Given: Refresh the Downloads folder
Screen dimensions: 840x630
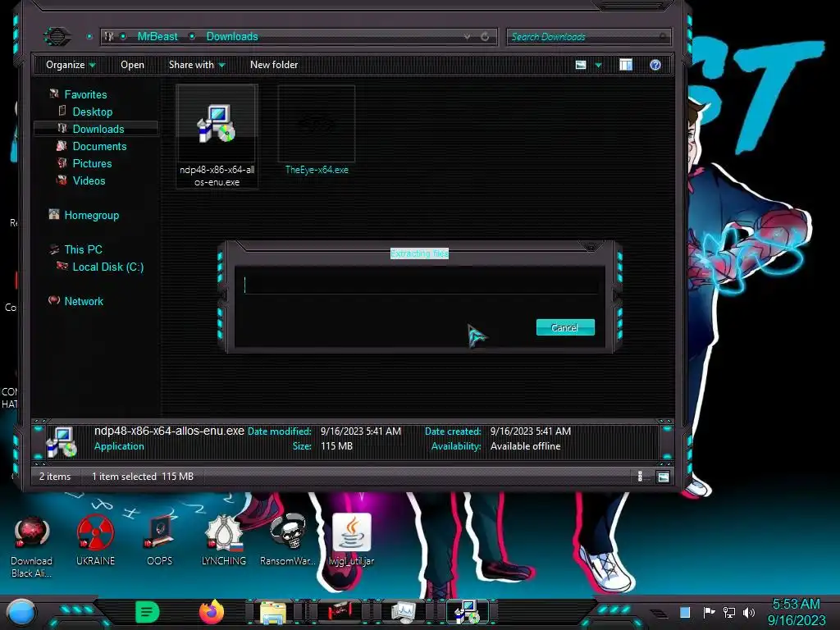Looking at the screenshot, I should pyautogui.click(x=485, y=36).
